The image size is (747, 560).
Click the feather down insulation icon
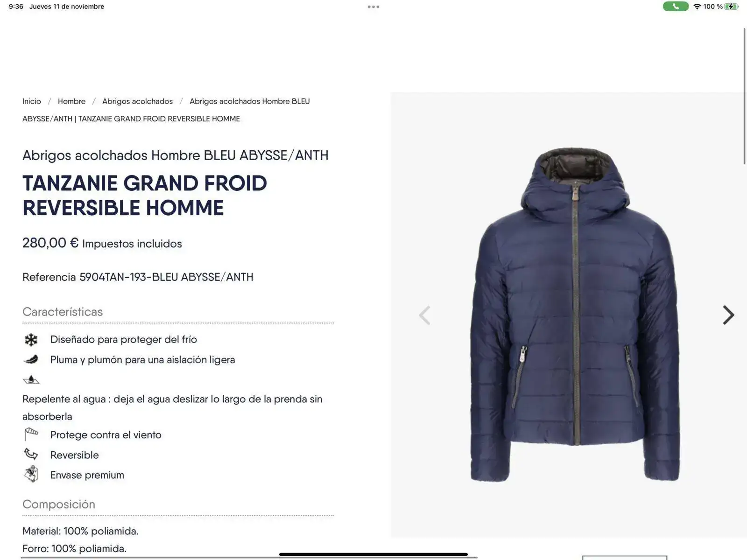pyautogui.click(x=31, y=359)
